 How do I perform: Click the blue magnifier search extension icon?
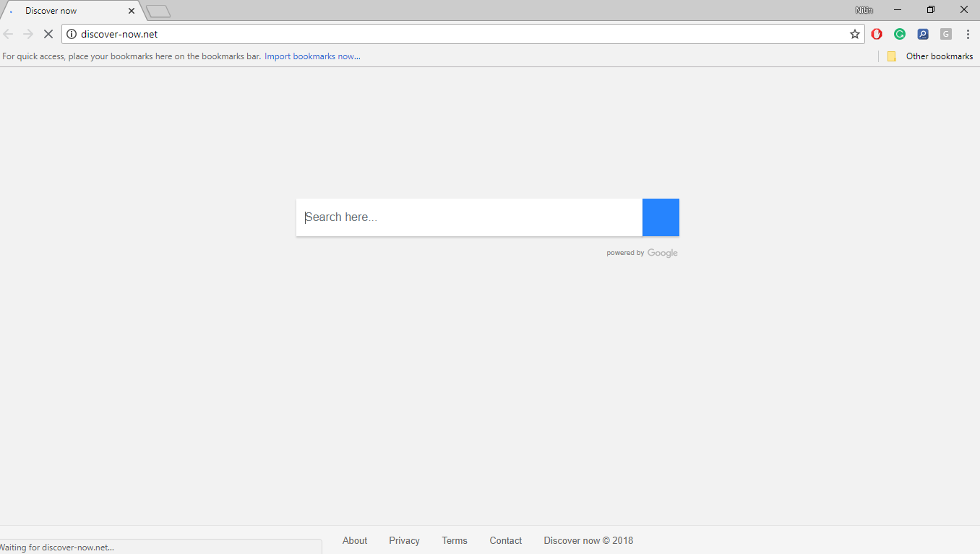pyautogui.click(x=923, y=33)
